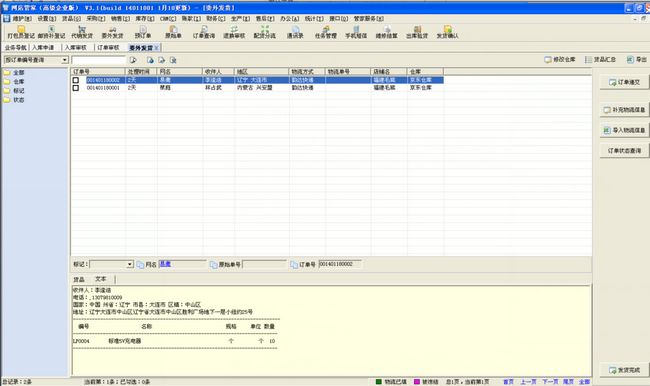Open the 设置 menu

pos(46,19)
